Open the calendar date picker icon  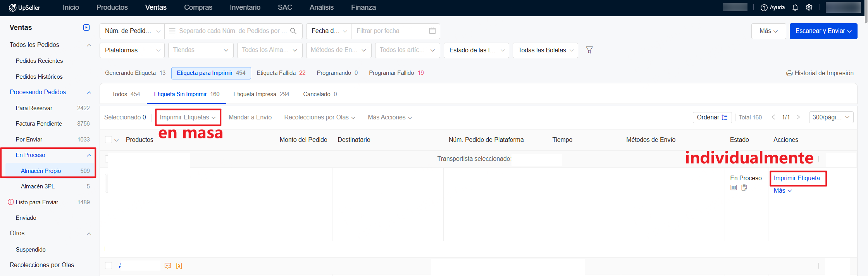coord(432,31)
